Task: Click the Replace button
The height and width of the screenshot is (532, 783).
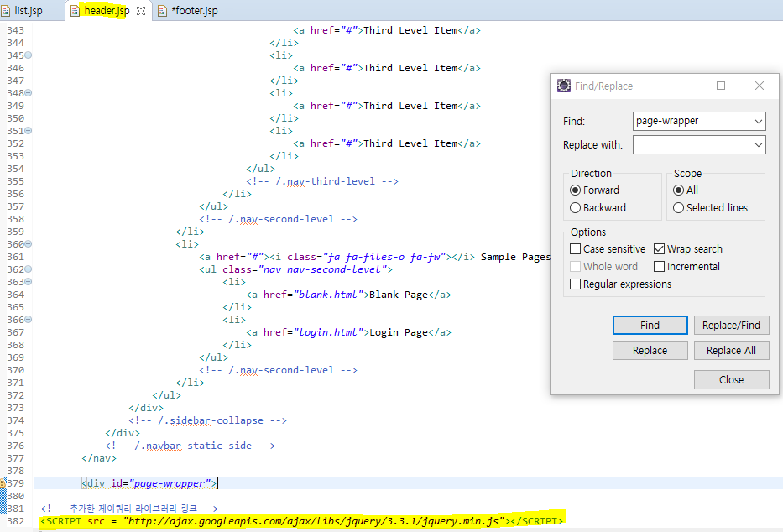Action: coord(650,351)
